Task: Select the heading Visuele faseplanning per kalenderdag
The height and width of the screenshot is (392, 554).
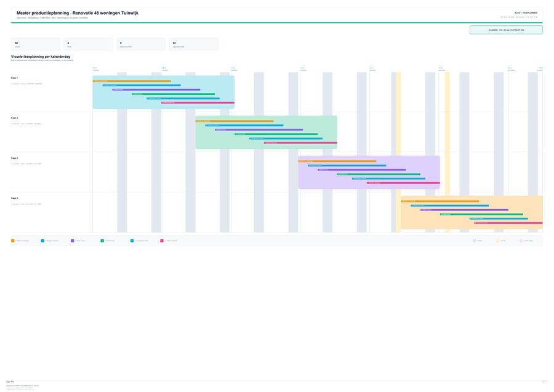Action: click(41, 57)
